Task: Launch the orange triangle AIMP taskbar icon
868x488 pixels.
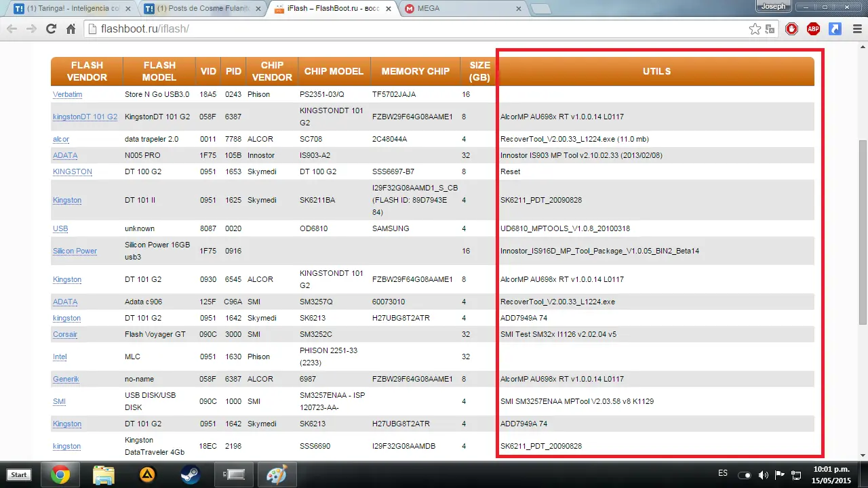Action: tap(146, 474)
